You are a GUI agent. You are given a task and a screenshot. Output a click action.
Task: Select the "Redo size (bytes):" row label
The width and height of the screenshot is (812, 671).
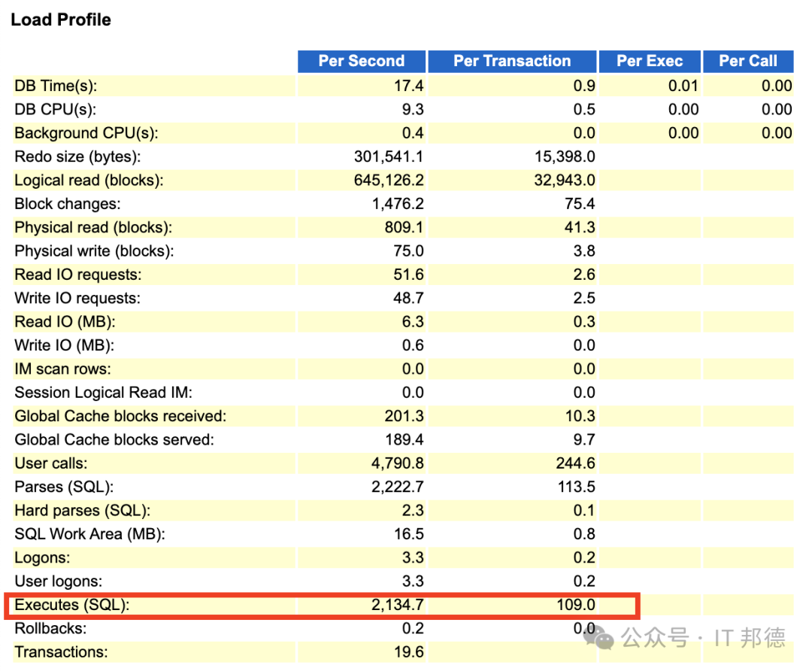[x=77, y=157]
